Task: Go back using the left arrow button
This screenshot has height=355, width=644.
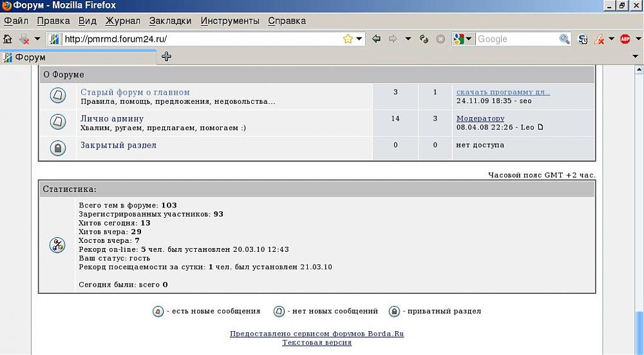Action: point(377,39)
